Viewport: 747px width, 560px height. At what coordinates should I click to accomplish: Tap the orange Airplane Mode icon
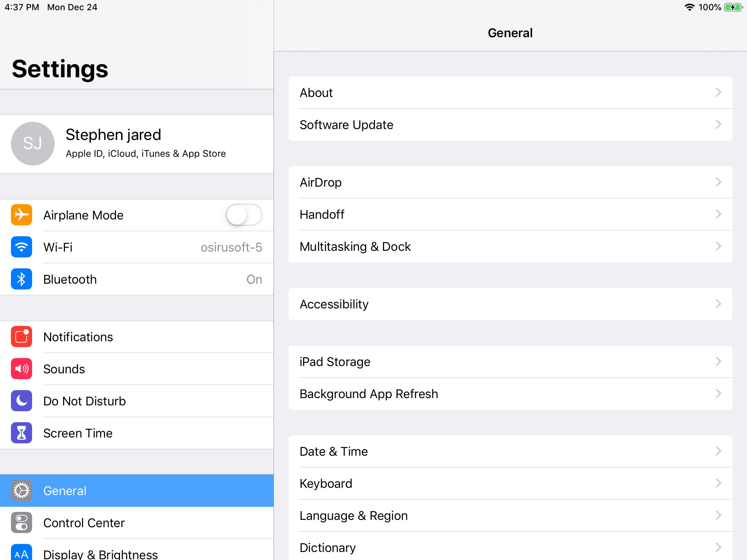[22, 215]
